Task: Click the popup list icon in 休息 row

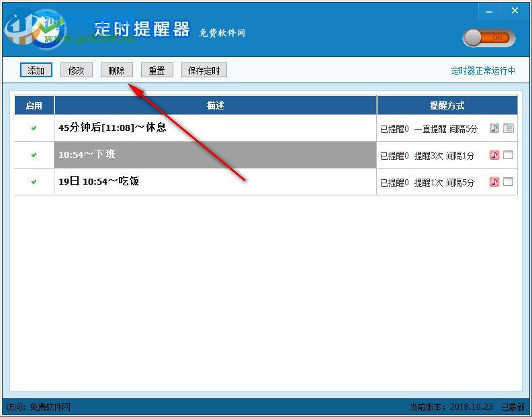Action: point(508,128)
